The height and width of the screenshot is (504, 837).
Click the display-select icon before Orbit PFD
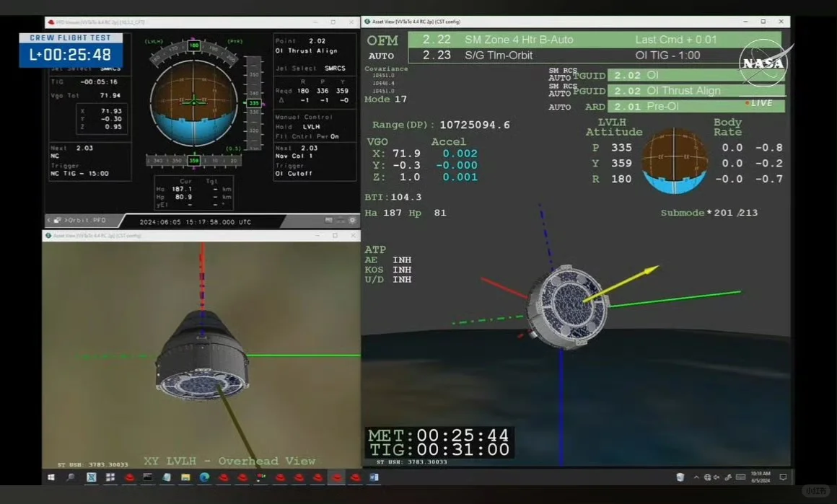pyautogui.click(x=57, y=220)
